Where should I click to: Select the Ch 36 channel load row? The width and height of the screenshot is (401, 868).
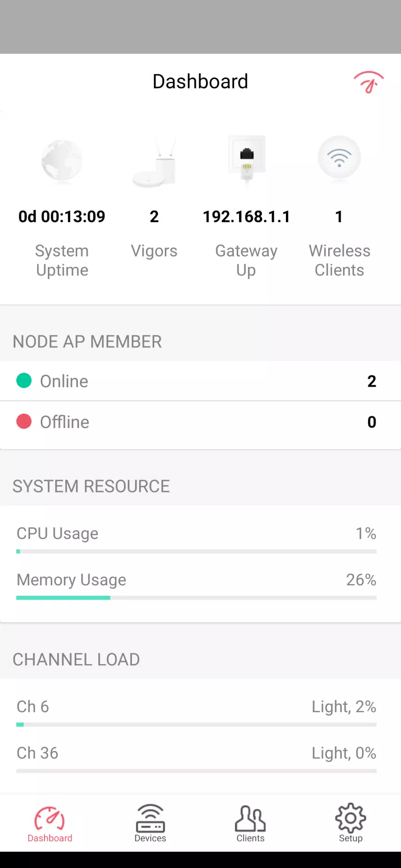point(196,753)
